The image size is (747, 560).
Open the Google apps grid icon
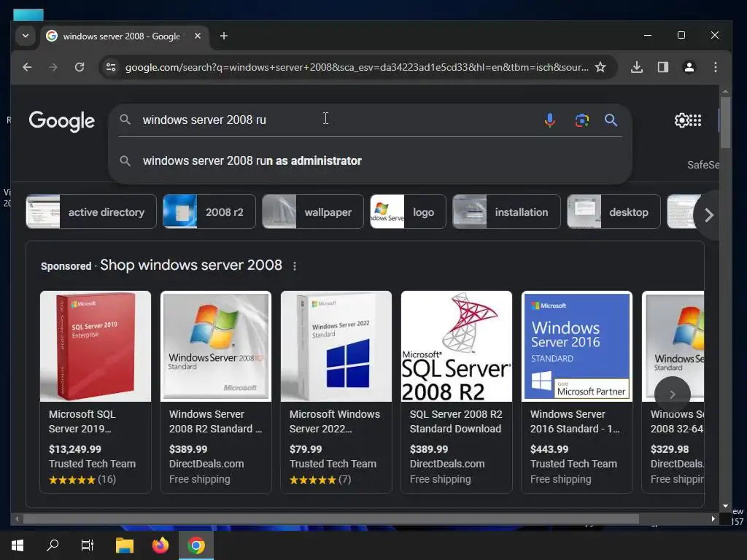click(x=695, y=120)
